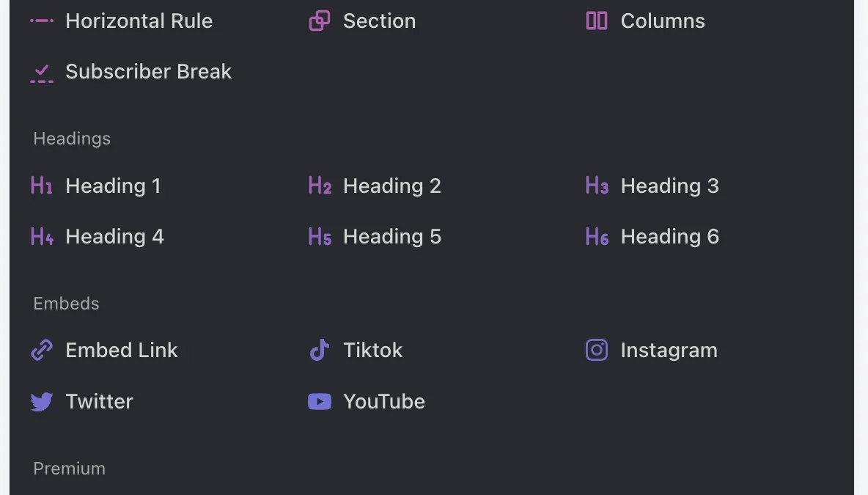Click the H4 heading icon
The image size is (868, 495).
click(42, 236)
